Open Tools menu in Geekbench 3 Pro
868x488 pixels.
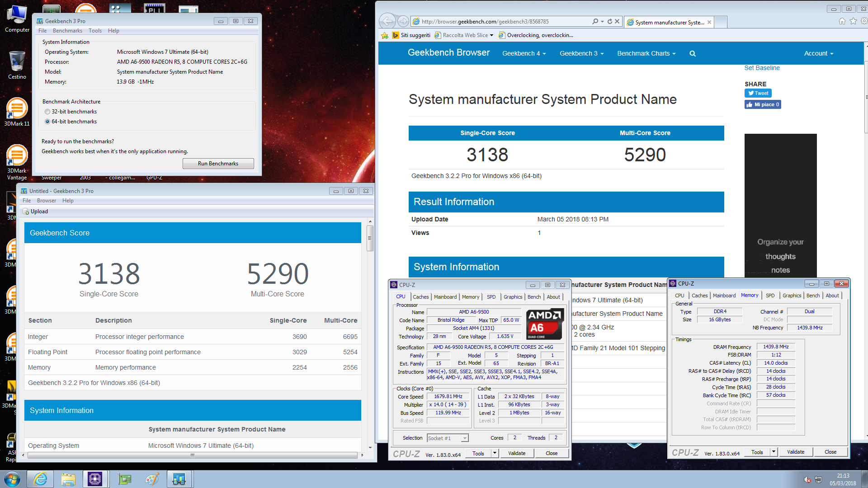95,31
